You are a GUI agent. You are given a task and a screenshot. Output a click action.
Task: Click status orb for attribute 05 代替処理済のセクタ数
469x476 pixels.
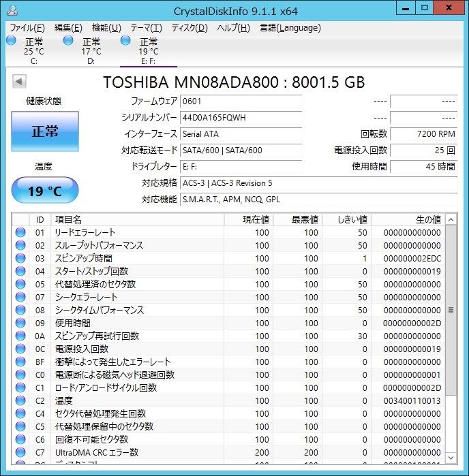click(x=20, y=284)
